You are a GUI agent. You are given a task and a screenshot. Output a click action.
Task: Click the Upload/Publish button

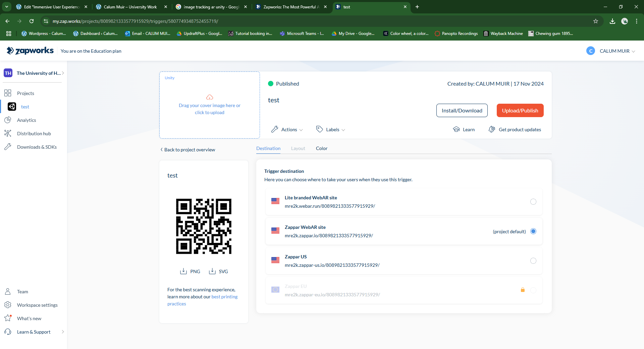520,110
